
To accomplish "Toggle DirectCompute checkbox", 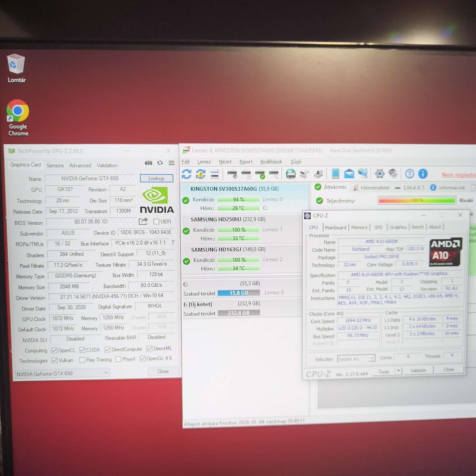I will pyautogui.click(x=107, y=349).
